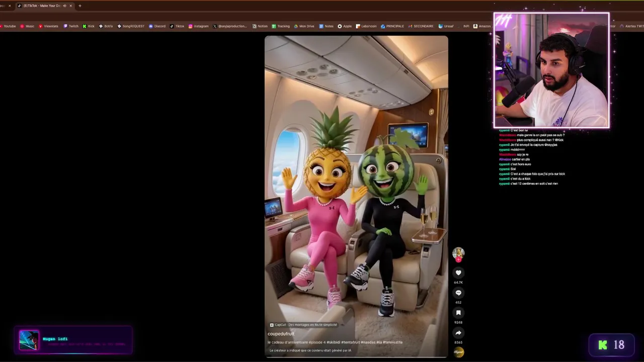This screenshot has height=362, width=644.
Task: Open the Notes bookmark
Action: (326, 26)
